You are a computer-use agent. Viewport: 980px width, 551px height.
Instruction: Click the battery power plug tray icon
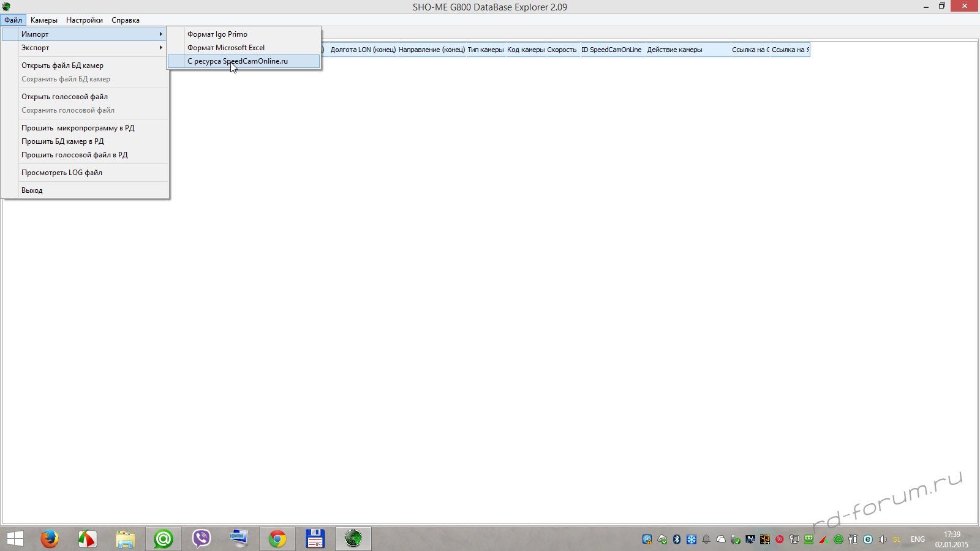tap(853, 539)
